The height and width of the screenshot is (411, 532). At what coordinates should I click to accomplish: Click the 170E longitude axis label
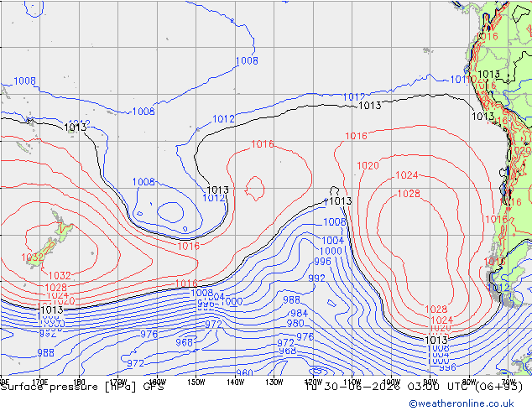click(40, 381)
